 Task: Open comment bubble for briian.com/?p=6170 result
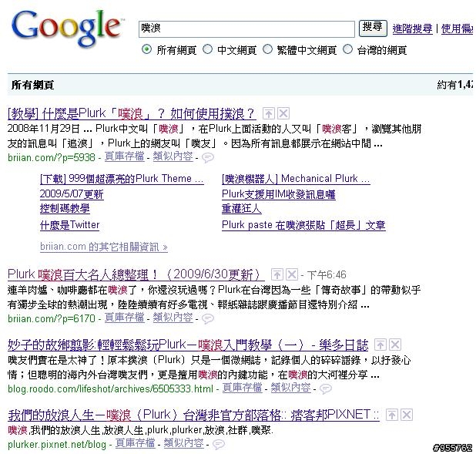[208, 318]
